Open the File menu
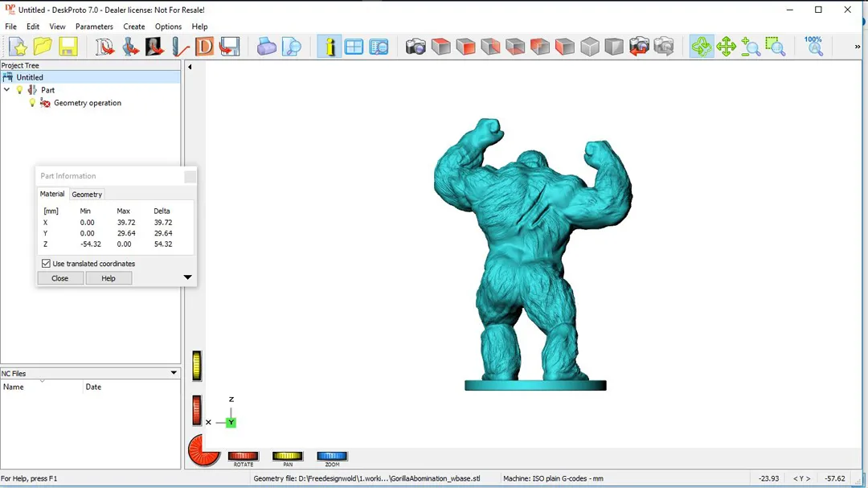 point(10,27)
